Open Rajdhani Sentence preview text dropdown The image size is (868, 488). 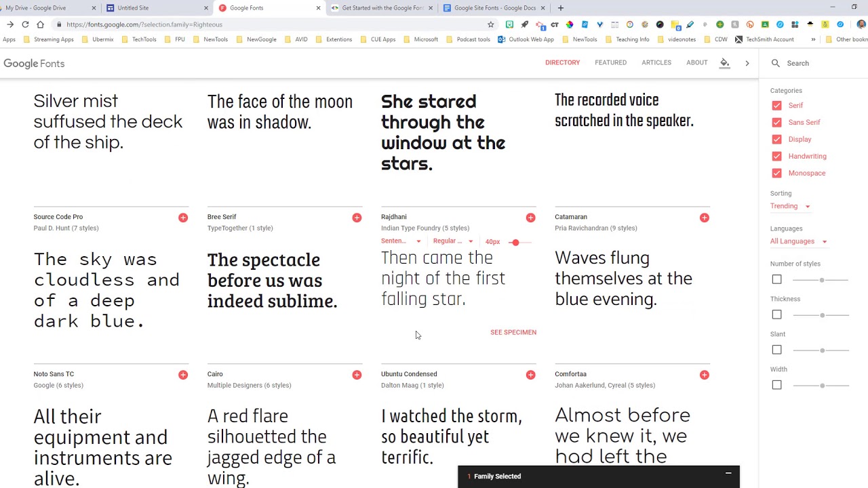click(x=401, y=241)
